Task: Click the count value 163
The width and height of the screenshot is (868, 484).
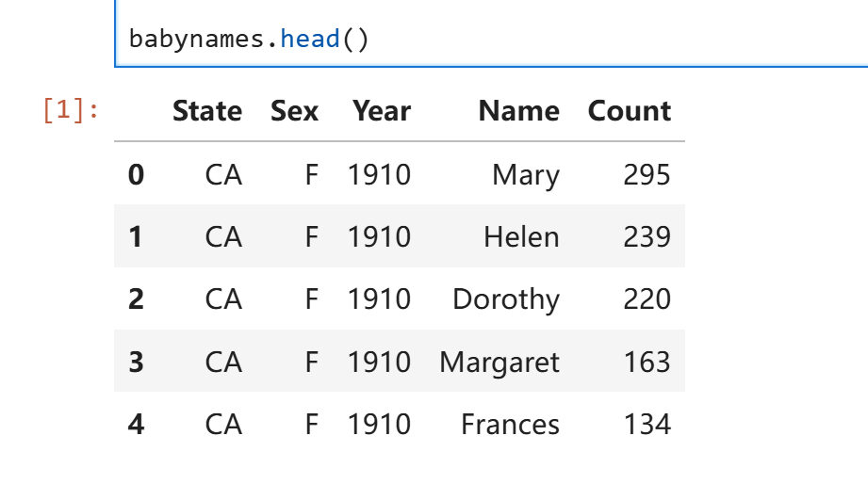Action: tap(647, 362)
